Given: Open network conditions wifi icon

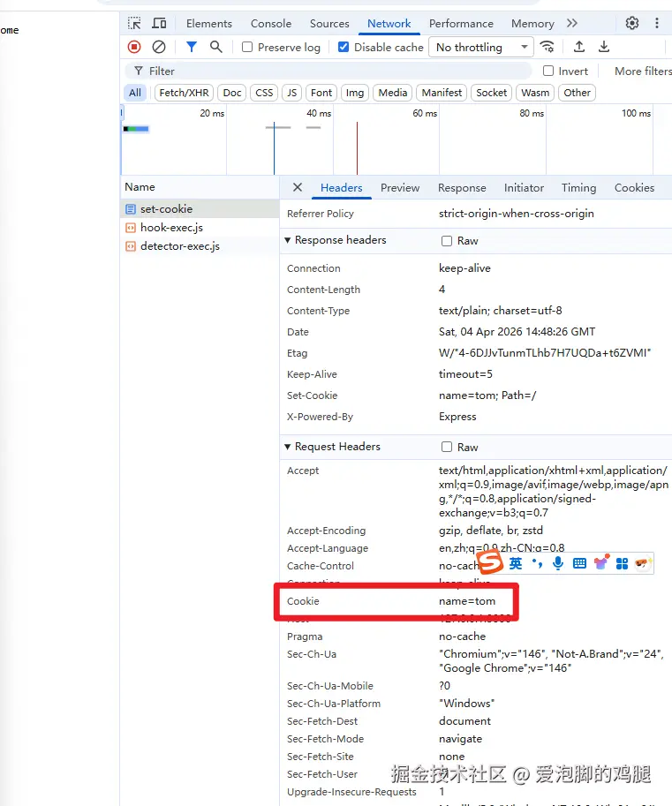Looking at the screenshot, I should tap(547, 47).
